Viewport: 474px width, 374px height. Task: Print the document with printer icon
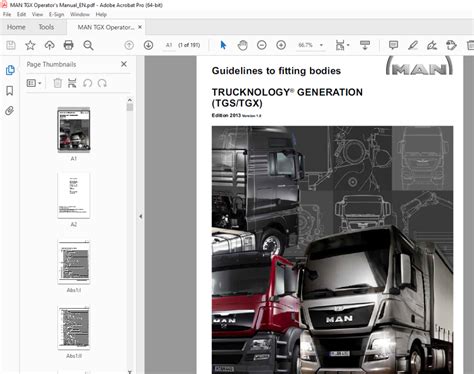[x=69, y=45]
